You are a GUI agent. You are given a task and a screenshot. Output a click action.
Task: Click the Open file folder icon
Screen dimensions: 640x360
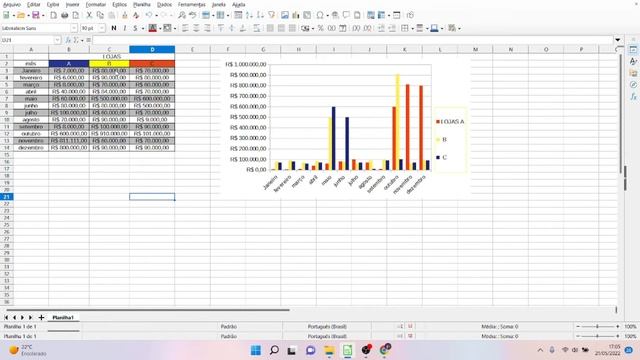click(20, 15)
